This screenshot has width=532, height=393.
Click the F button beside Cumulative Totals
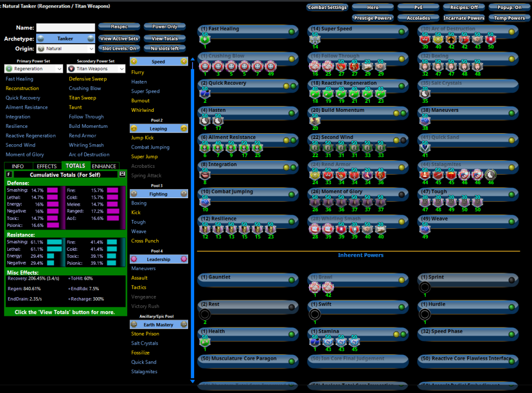[9, 174]
